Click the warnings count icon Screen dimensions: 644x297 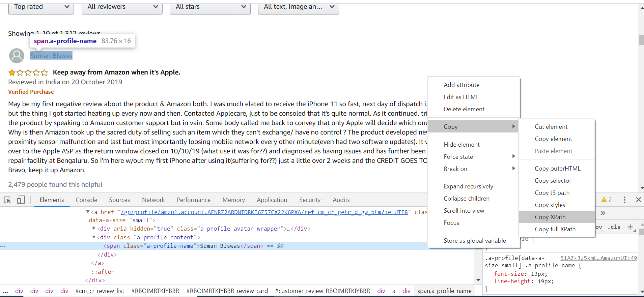pos(606,200)
